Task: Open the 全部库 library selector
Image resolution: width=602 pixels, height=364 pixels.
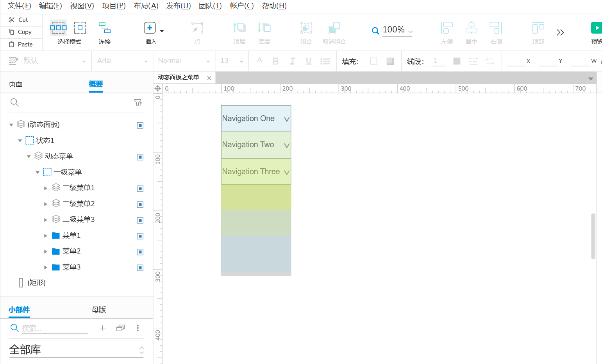Action: tap(77, 350)
